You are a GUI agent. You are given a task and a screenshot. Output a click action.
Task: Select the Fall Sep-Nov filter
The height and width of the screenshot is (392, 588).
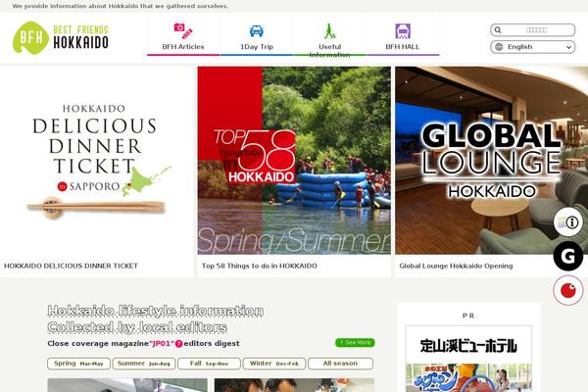(209, 364)
